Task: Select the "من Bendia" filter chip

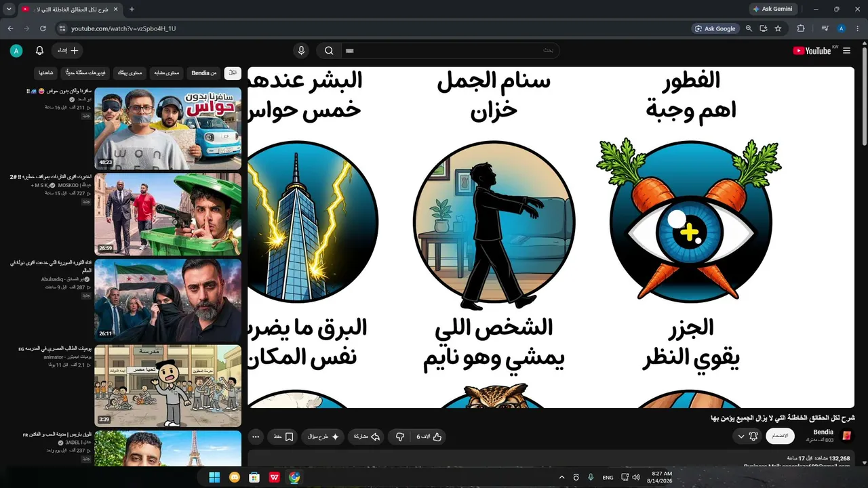Action: pyautogui.click(x=203, y=73)
